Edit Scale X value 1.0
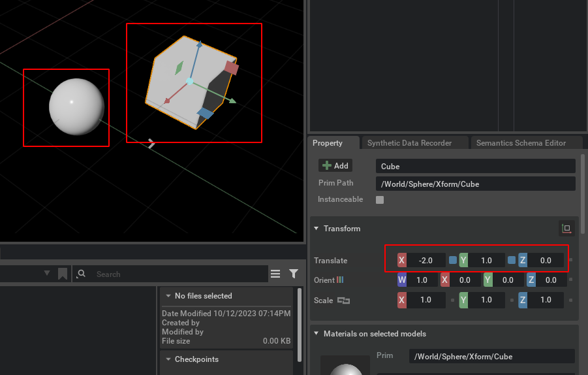The image size is (588, 375). (x=426, y=300)
